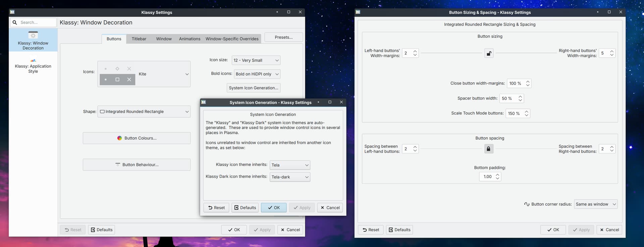Click OK in Button Sizing & Spacing window
The height and width of the screenshot is (247, 644).
pyautogui.click(x=553, y=230)
